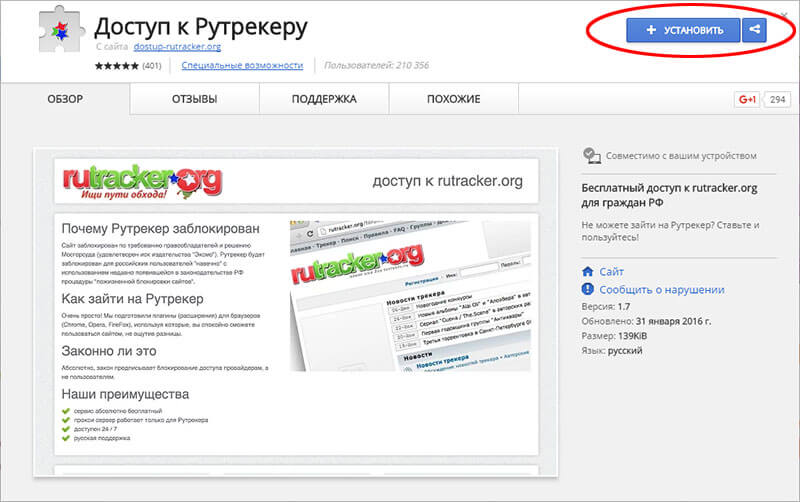Image resolution: width=800 pixels, height=502 pixels.
Task: Click the report abuse exclamation icon
Action: tap(588, 289)
